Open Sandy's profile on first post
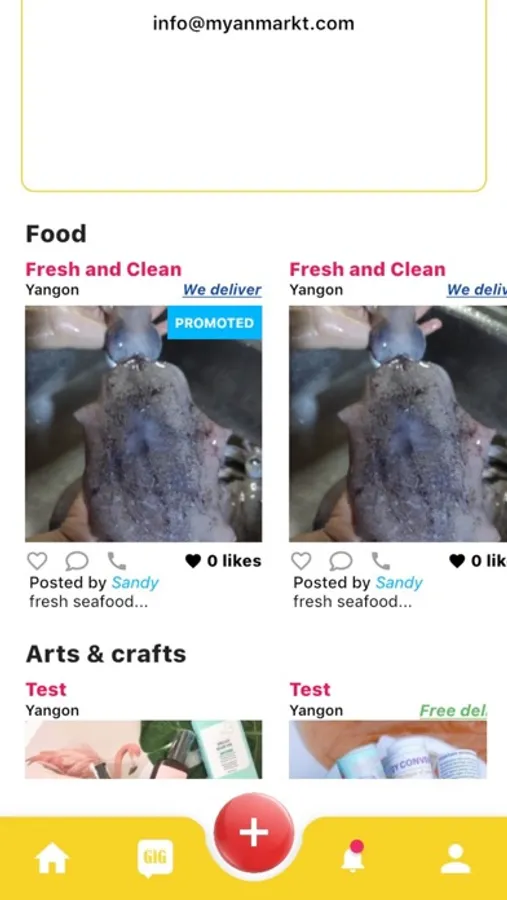Screen dimensions: 507x900 (x=135, y=583)
